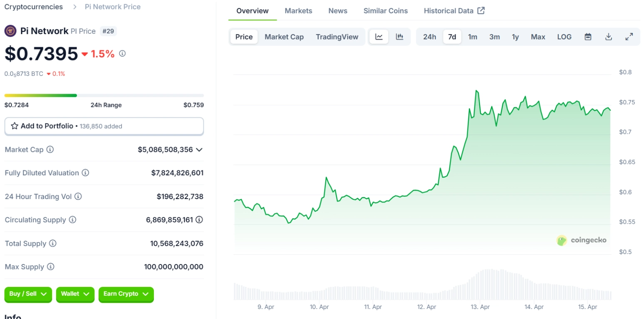Select the 3m time range
644x319 pixels.
[x=495, y=37]
